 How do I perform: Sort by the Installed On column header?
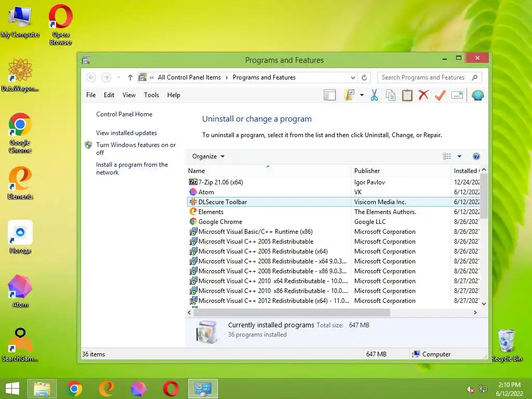466,171
